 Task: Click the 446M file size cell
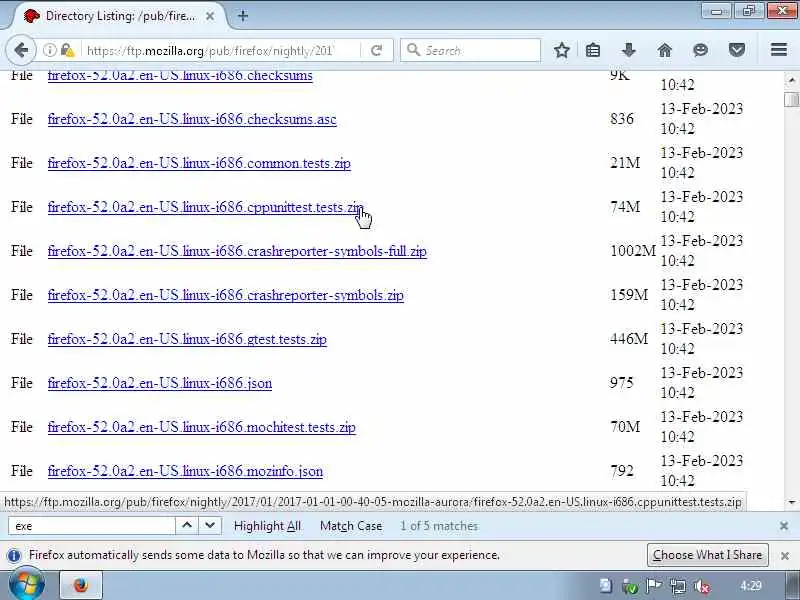[x=629, y=339]
